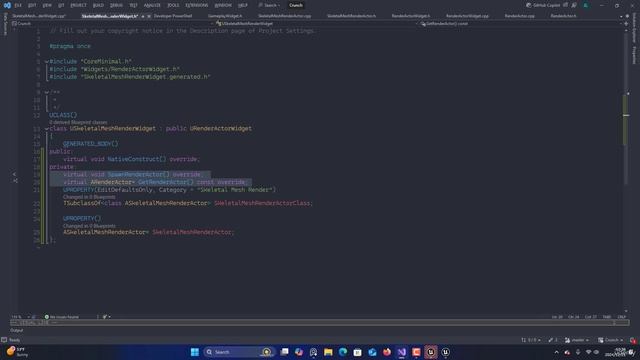Switch to SkeletalMeshRenderWidget.cpp tab
Image resolution: width=640 pixels, height=360 pixels.
[39, 16]
